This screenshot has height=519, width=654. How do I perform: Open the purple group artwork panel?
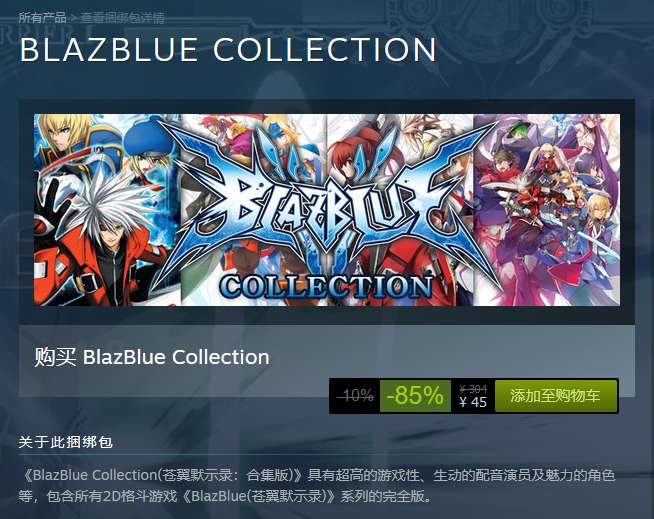[x=547, y=210]
